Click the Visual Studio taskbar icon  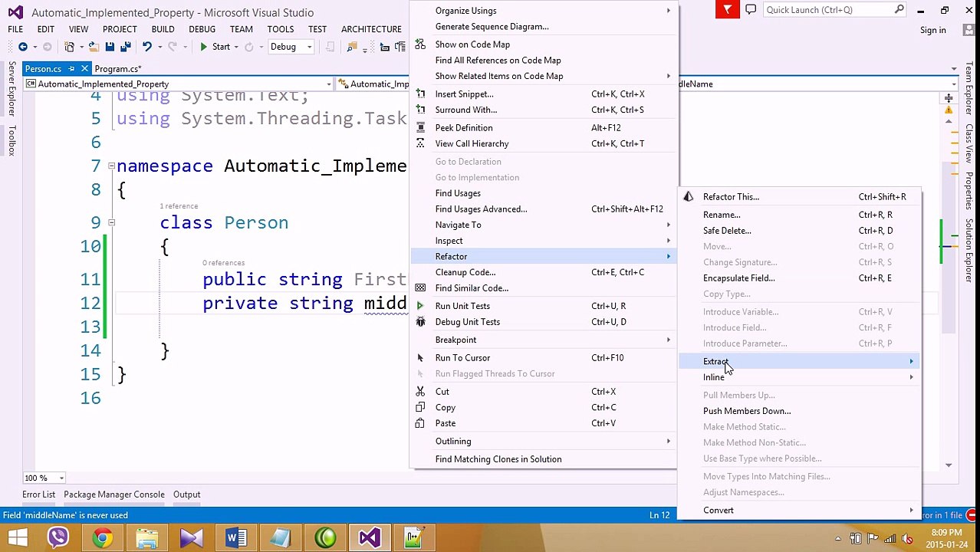(x=370, y=537)
